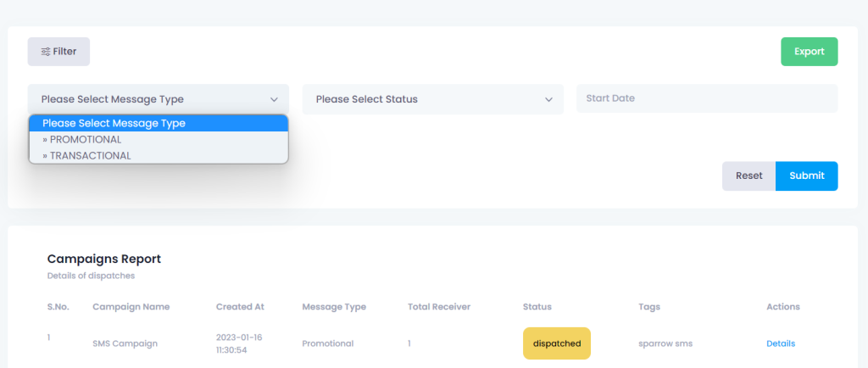Image resolution: width=868 pixels, height=368 pixels.
Task: Submit the filter form
Action: pyautogui.click(x=807, y=176)
